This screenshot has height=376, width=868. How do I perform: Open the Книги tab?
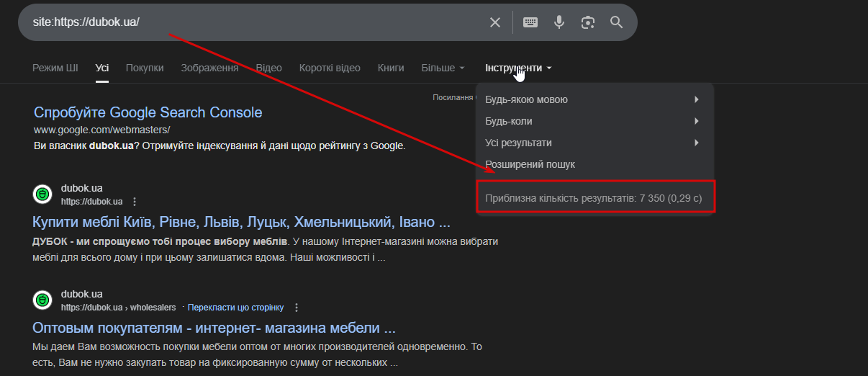click(391, 68)
